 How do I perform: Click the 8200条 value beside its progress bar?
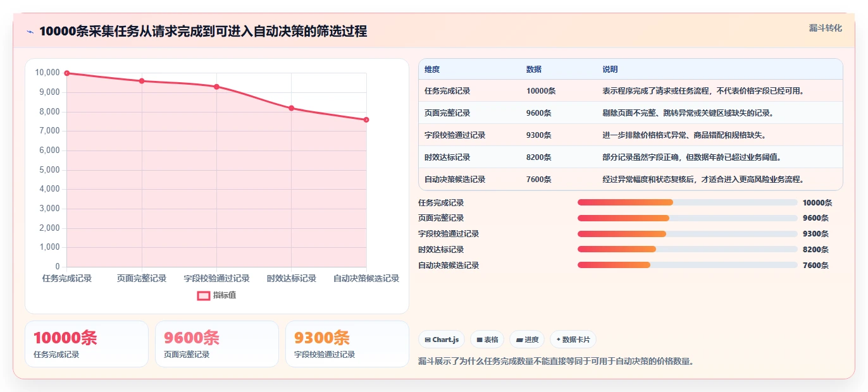pos(815,250)
